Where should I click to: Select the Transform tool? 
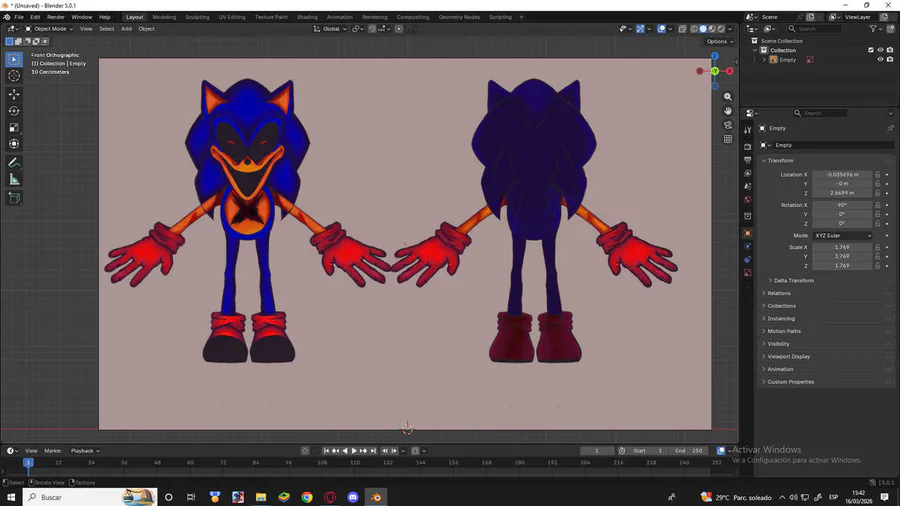click(x=14, y=144)
